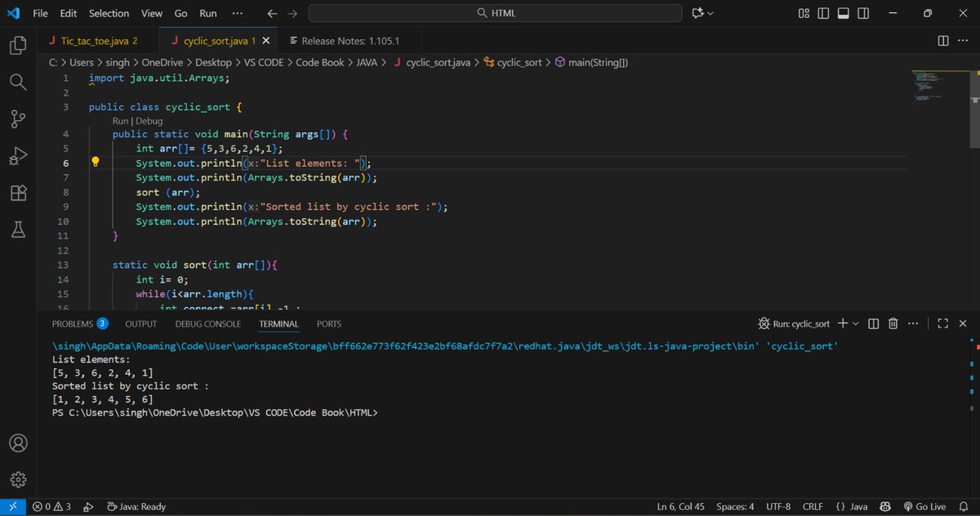980x516 pixels.
Task: Change indentation via Spaces: 4
Action: pos(735,506)
